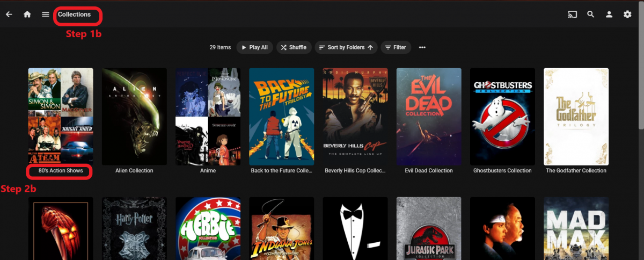Open the Halloween pumpkin poster
The height and width of the screenshot is (260, 644).
(x=61, y=228)
